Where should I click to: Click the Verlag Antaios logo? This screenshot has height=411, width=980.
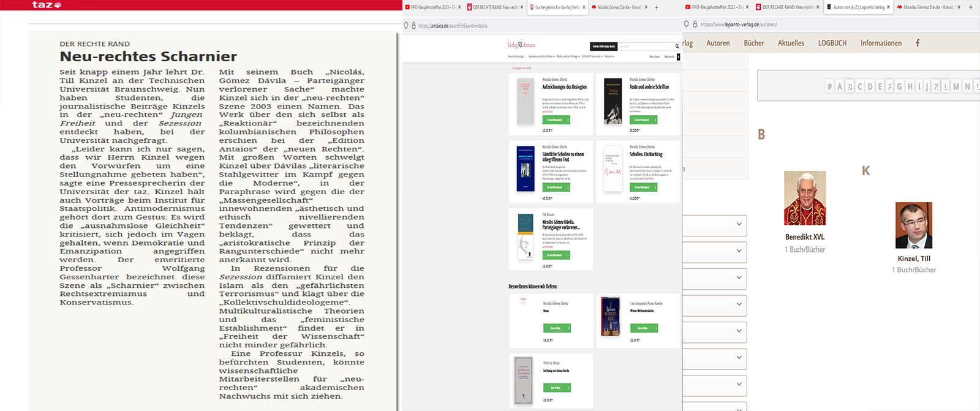click(521, 45)
